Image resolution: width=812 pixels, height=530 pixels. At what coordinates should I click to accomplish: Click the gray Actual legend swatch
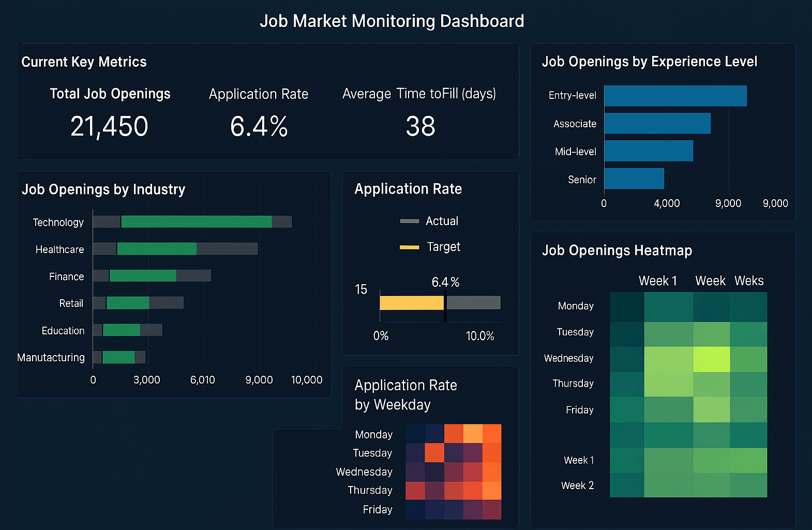pos(409,221)
